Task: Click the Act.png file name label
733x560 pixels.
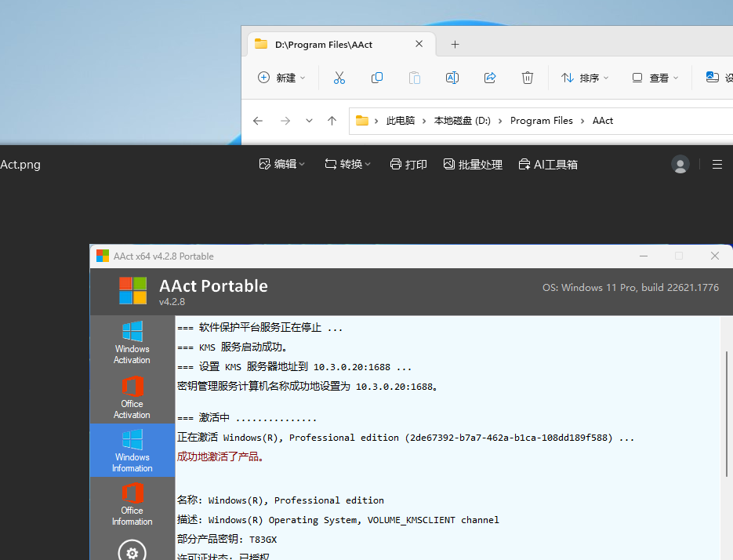Action: pyautogui.click(x=20, y=165)
